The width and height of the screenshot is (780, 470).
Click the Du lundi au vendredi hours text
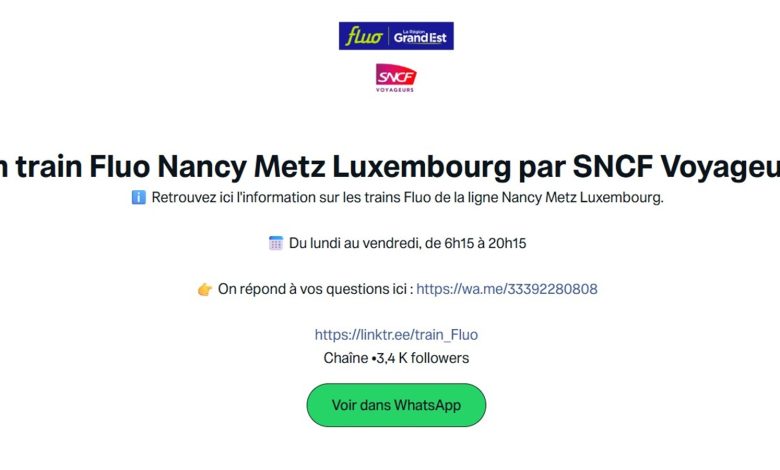(x=407, y=243)
